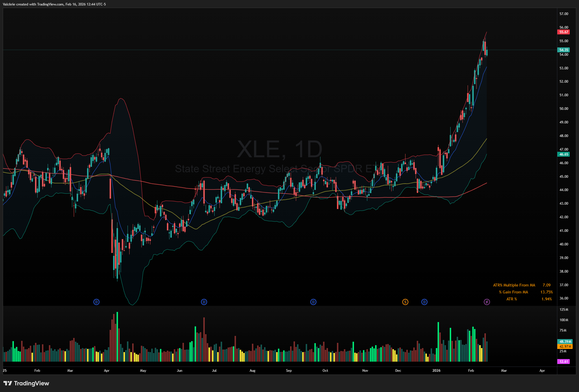The image size is (579, 392).
Task: Click the ATR % 1.94% reading
Action: tap(546, 299)
